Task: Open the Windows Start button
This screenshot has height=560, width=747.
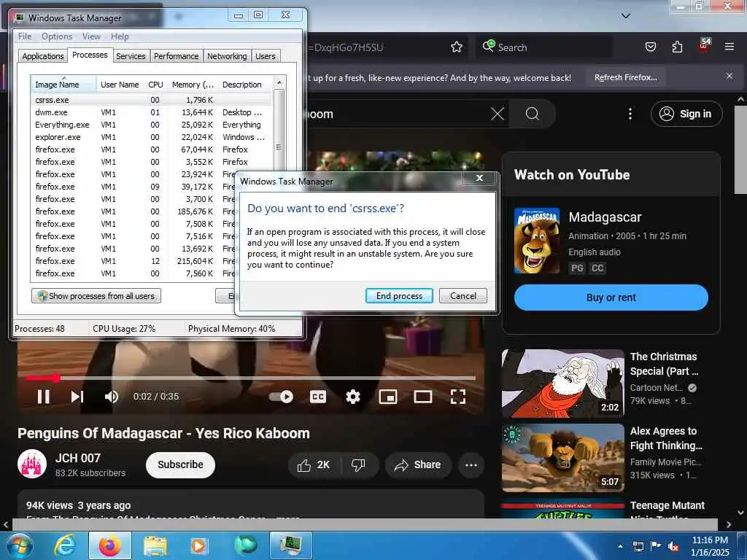Action: [x=19, y=545]
